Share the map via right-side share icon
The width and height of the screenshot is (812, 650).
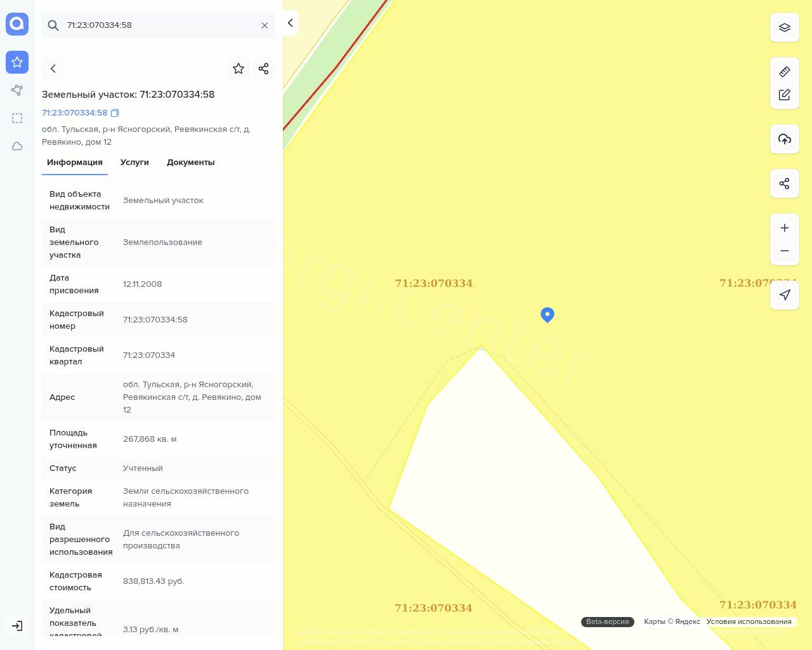[x=785, y=183]
